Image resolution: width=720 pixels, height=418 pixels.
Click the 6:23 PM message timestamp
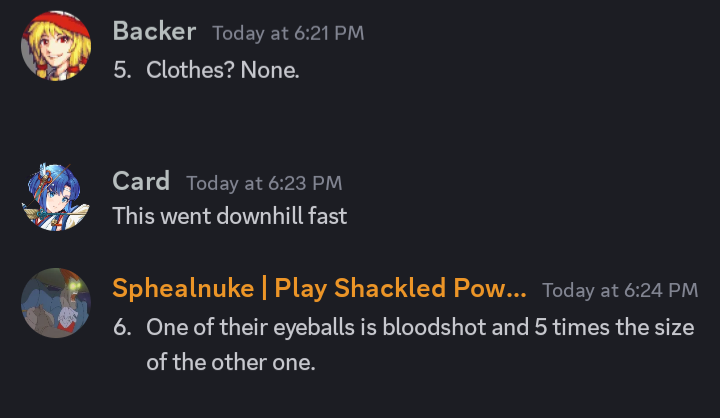264,183
